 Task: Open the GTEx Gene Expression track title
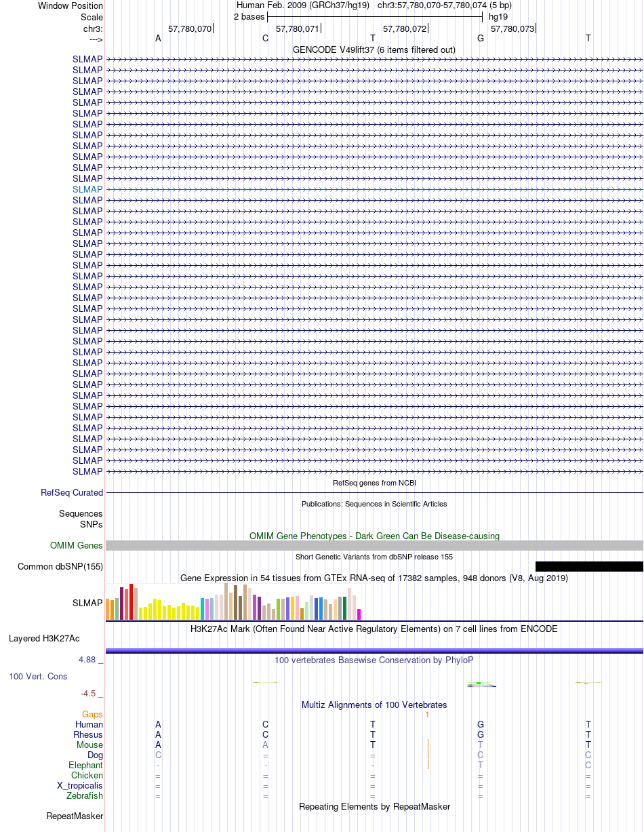point(374,578)
